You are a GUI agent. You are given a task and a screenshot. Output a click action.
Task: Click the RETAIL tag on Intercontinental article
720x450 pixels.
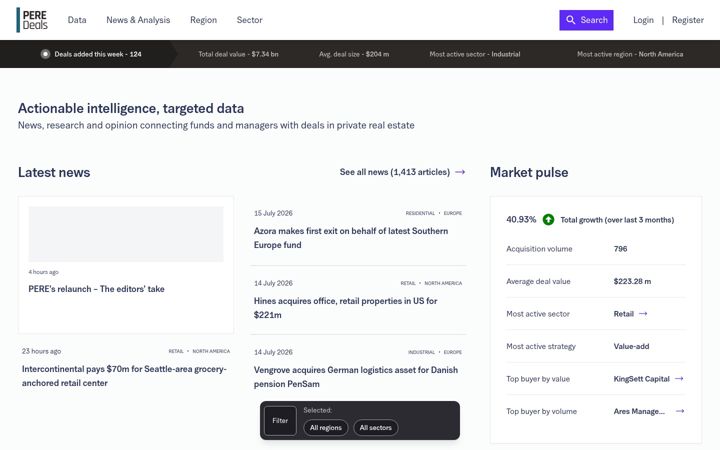(176, 351)
